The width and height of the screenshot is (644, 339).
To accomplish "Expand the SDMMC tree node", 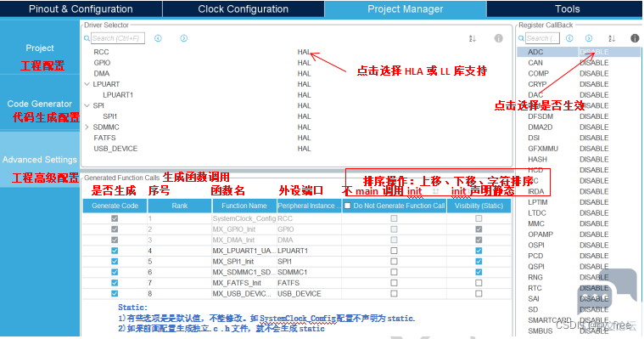I will pos(87,127).
